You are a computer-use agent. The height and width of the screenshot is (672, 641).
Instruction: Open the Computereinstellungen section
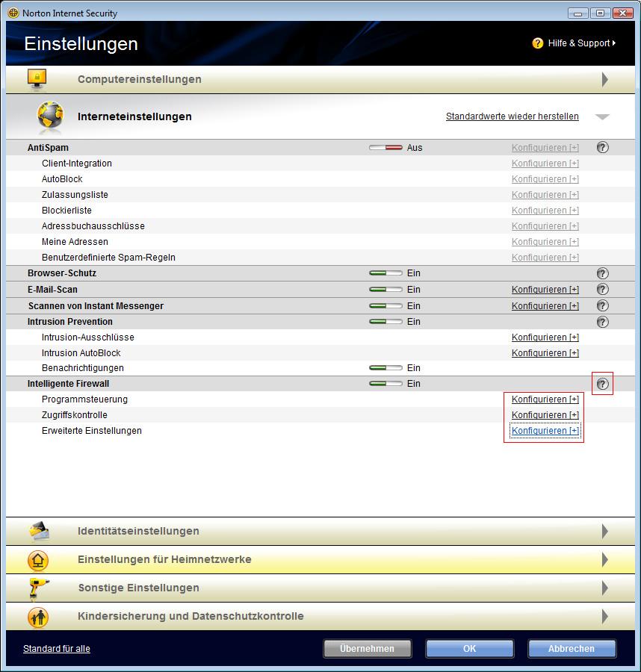[320, 79]
